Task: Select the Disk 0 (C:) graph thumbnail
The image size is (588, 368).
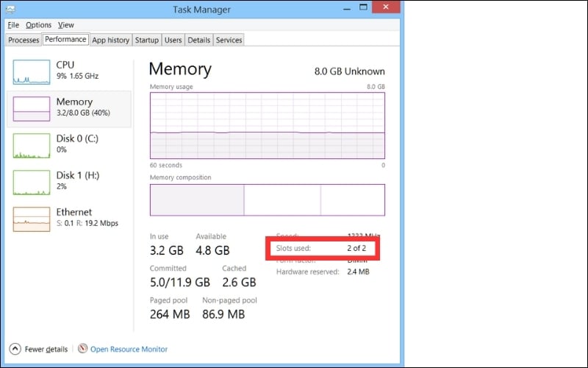Action: click(32, 145)
